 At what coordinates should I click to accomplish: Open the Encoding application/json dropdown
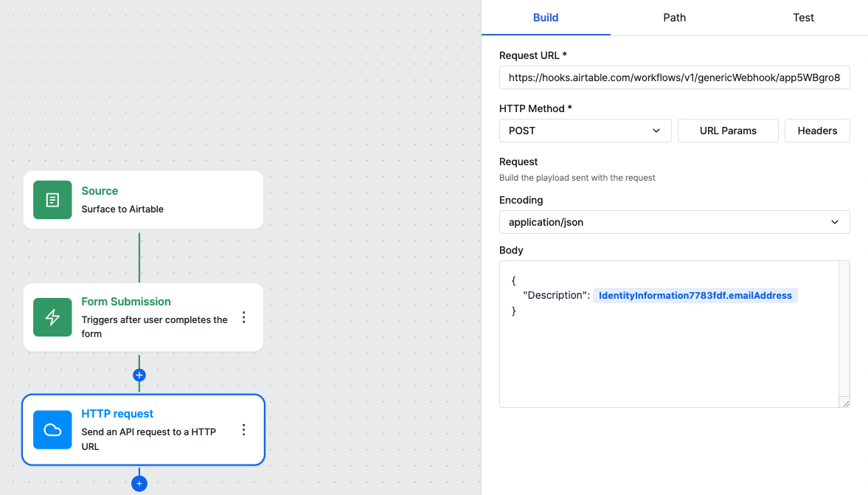coord(674,222)
